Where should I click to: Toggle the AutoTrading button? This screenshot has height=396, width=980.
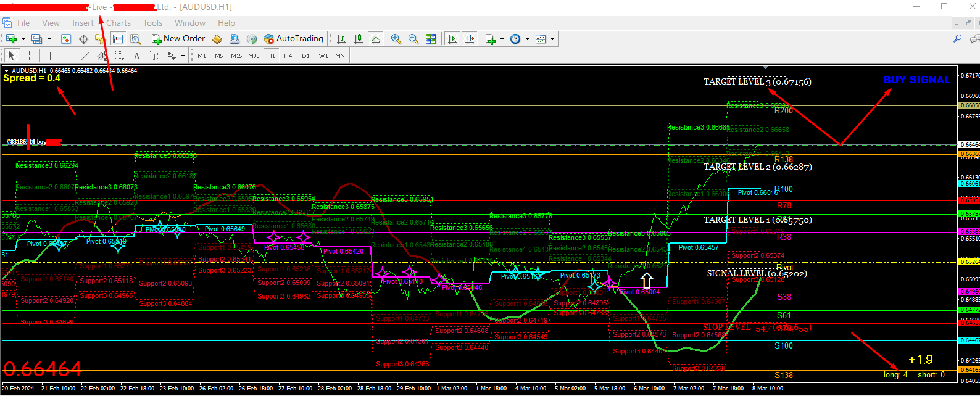tap(293, 39)
